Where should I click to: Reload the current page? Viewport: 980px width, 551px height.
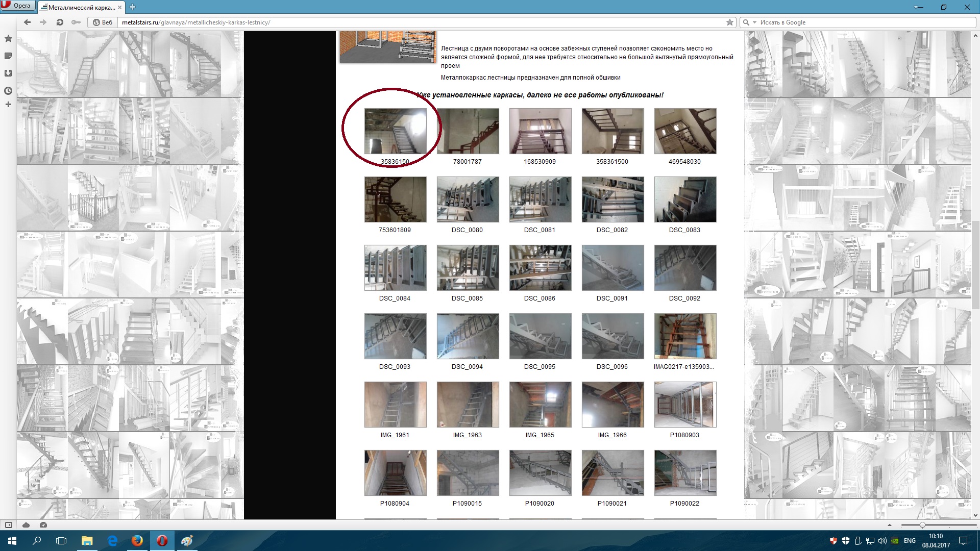tap(60, 22)
